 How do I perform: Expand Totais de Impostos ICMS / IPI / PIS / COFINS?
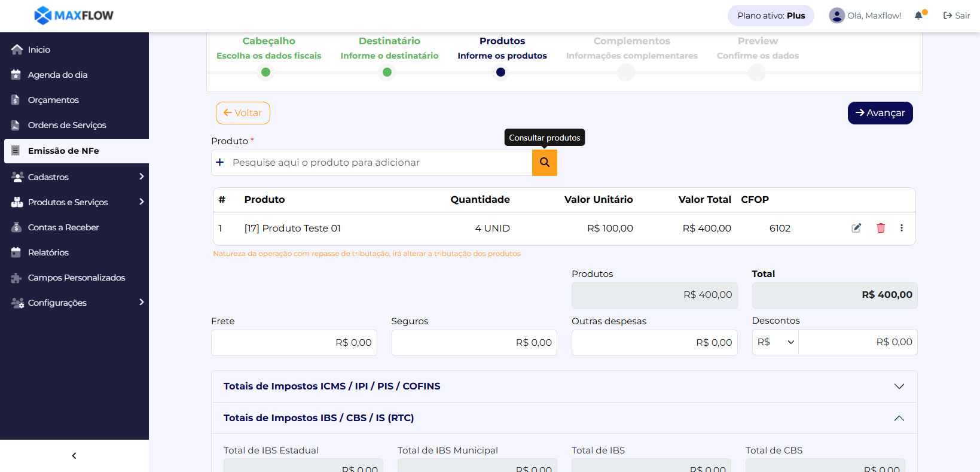click(x=564, y=386)
